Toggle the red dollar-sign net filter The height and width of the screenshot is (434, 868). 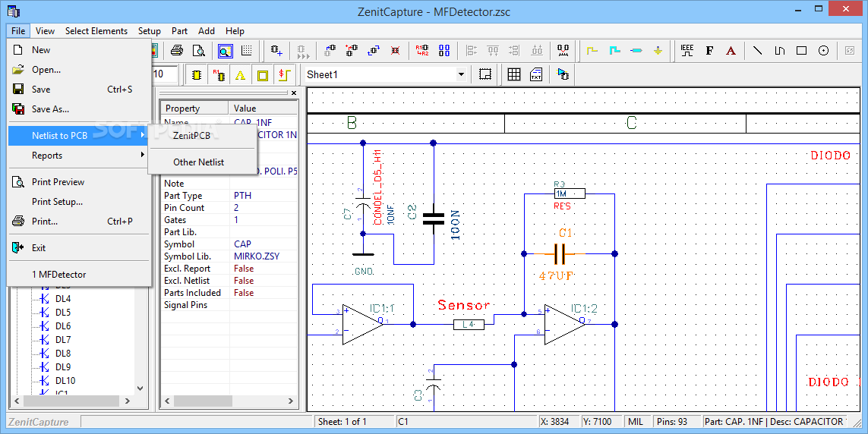pos(284,74)
